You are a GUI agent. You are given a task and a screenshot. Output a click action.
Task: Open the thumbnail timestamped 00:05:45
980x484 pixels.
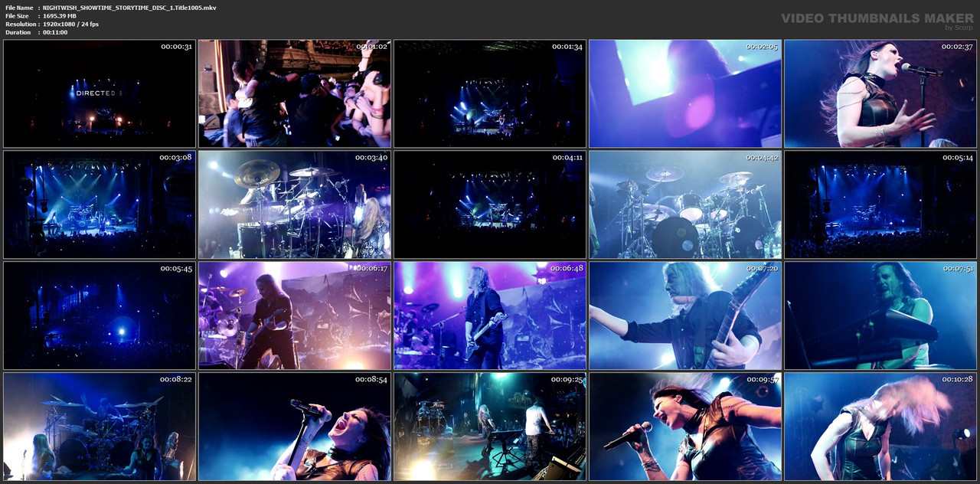click(100, 316)
